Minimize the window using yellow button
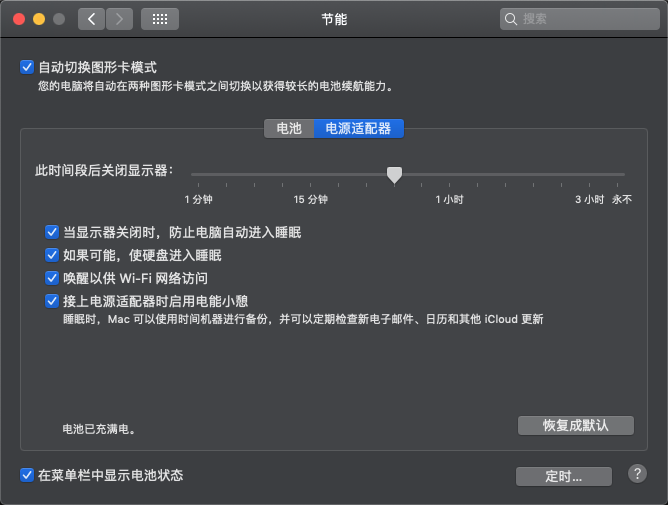Image resolution: width=668 pixels, height=505 pixels. coord(39,19)
